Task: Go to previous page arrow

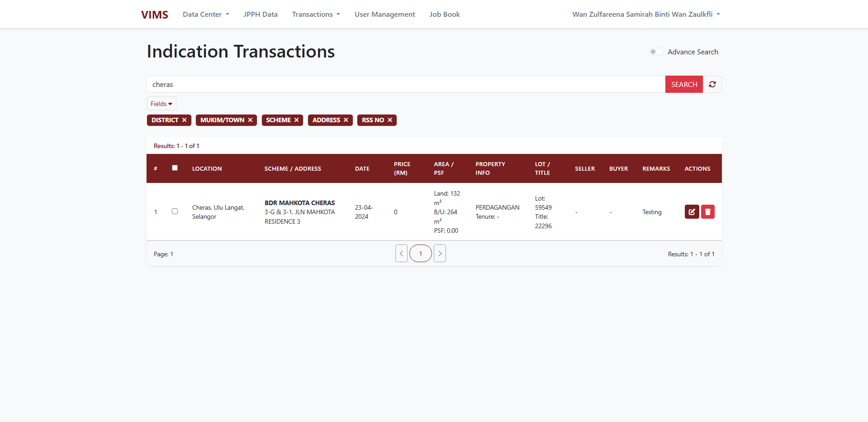Action: point(401,254)
